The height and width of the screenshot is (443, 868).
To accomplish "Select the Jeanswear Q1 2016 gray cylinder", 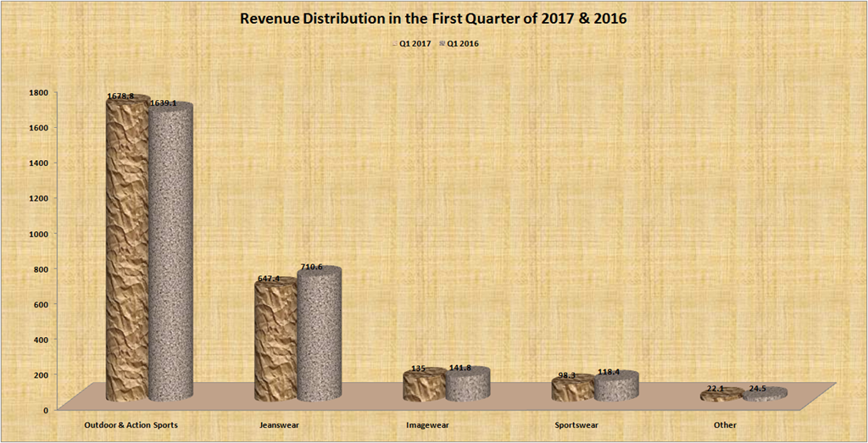I will coord(319,333).
